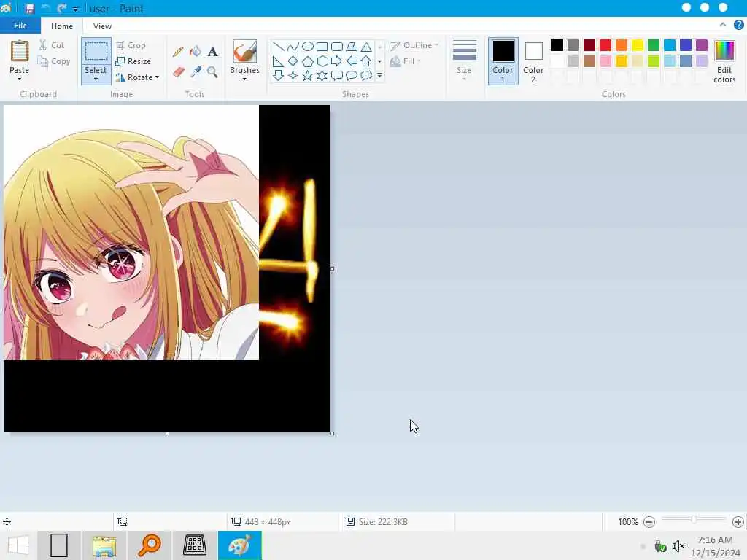The height and width of the screenshot is (560, 747).
Task: Choose the Four-point star shape
Action: tap(293, 76)
